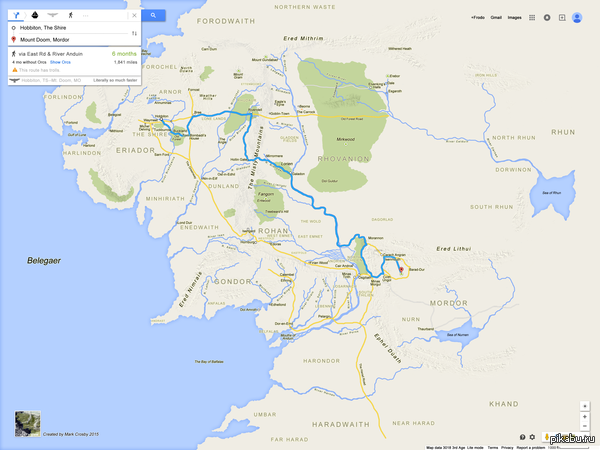Viewport: 600px width, 450px height.
Task: Select the eagle flight travel mode
Action: (x=52, y=15)
